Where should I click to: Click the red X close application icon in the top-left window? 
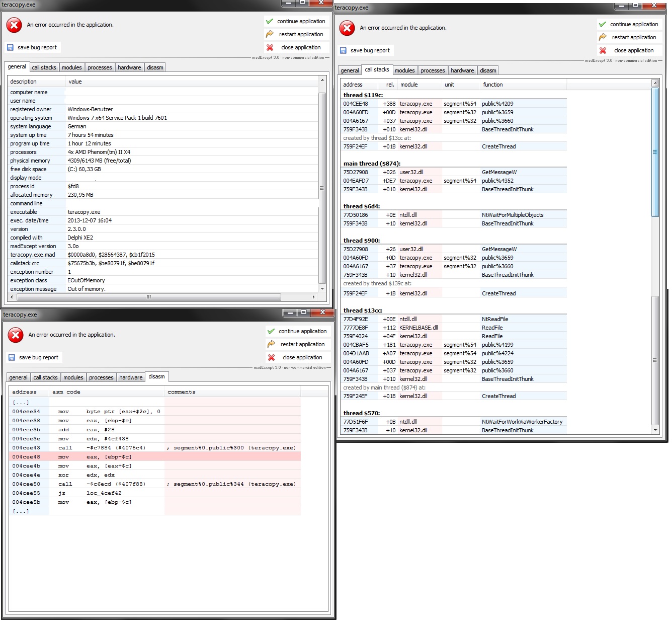point(270,47)
